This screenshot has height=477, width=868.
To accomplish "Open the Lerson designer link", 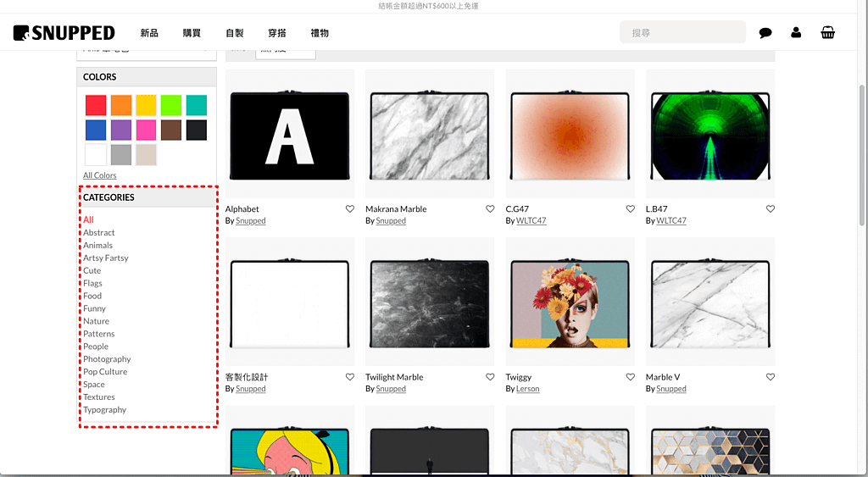I will pos(527,389).
